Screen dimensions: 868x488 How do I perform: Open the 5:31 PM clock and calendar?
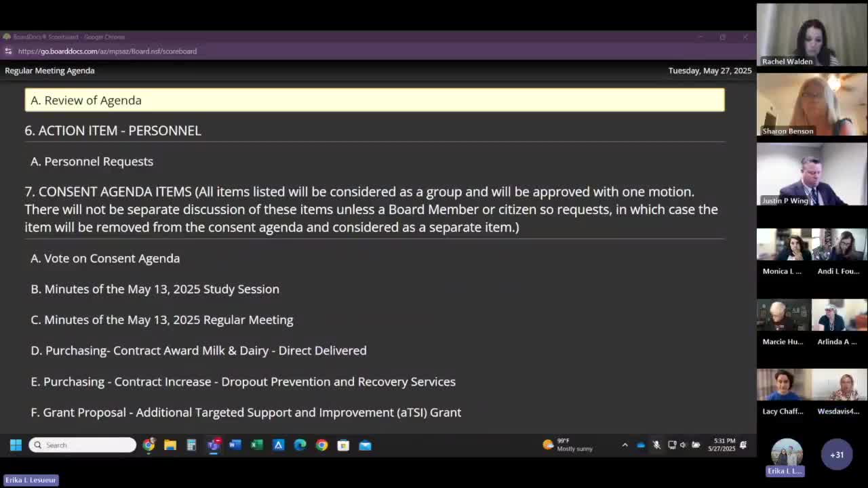click(x=722, y=445)
